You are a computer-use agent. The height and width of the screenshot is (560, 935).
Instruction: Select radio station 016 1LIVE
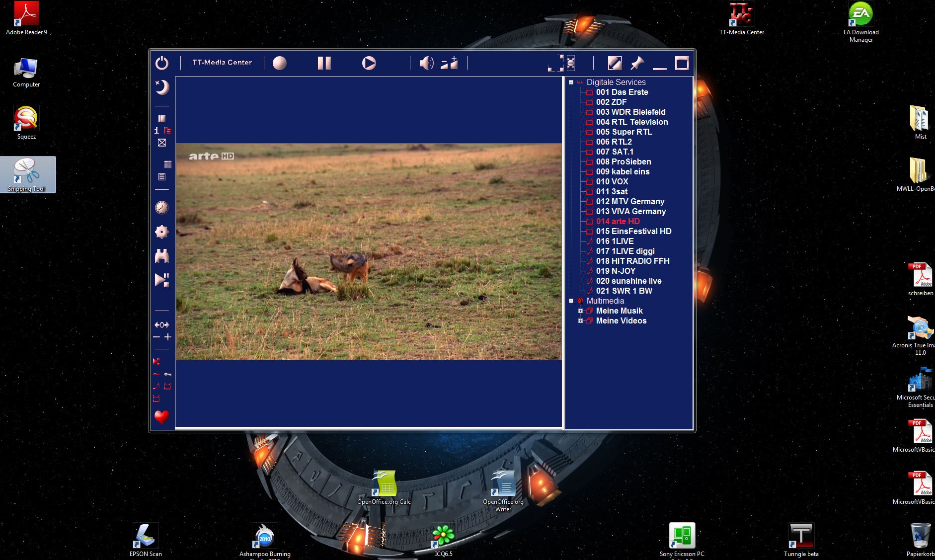[x=615, y=241]
